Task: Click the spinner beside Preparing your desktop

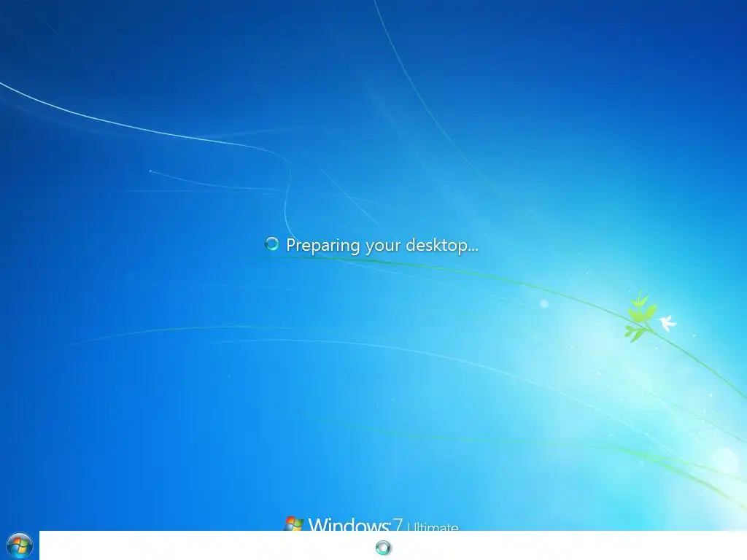Action: (x=271, y=244)
